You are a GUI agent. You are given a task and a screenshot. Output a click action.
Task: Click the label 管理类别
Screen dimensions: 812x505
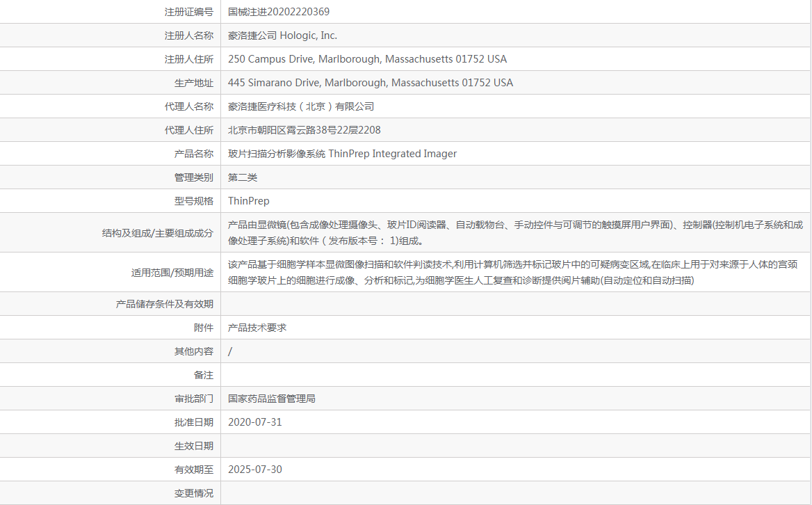194,177
